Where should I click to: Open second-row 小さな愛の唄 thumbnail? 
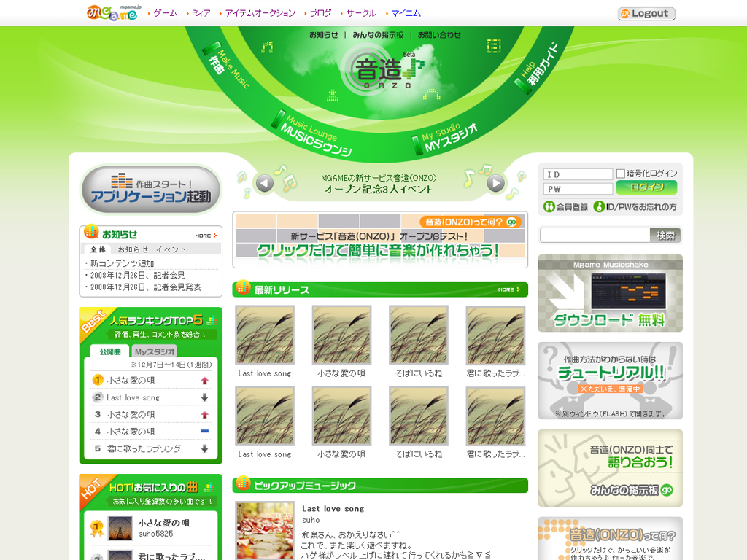tap(341, 416)
